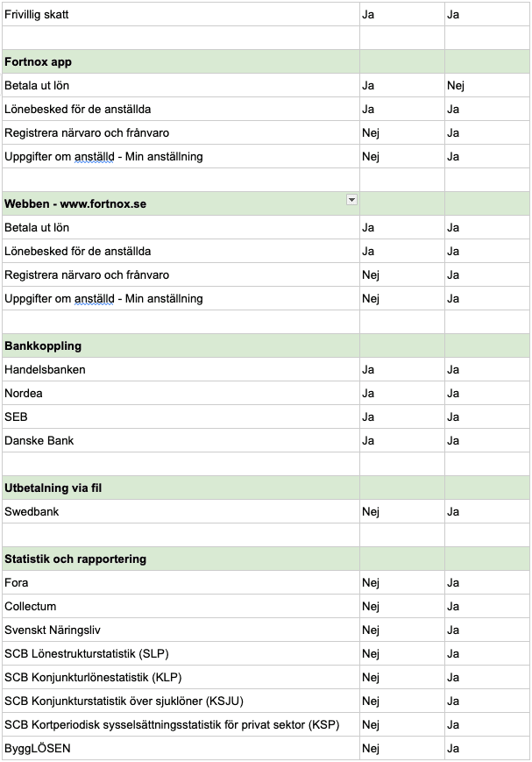
Task: Click the "SEB" bank cell
Action: 16,417
